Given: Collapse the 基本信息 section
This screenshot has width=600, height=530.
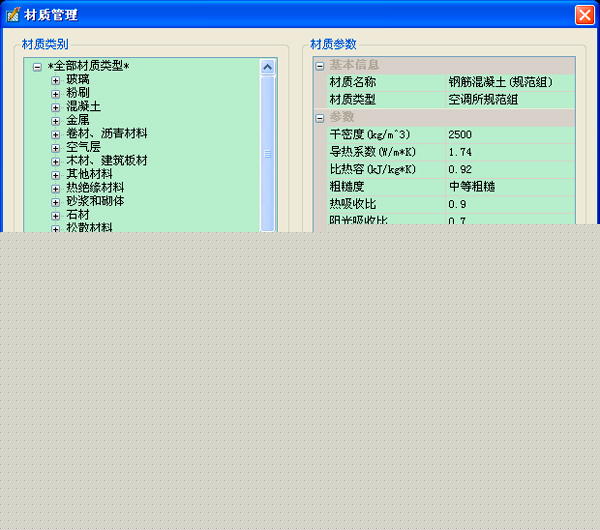Looking at the screenshot, I should click(320, 66).
